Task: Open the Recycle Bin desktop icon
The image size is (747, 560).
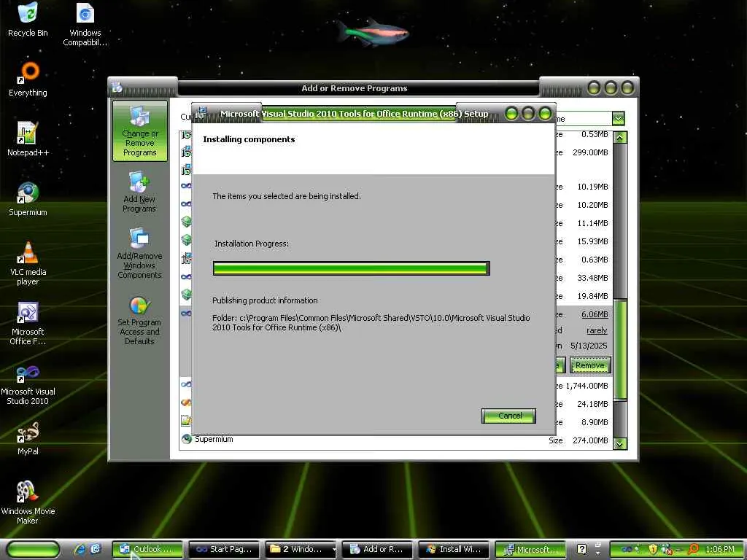Action: click(28, 19)
